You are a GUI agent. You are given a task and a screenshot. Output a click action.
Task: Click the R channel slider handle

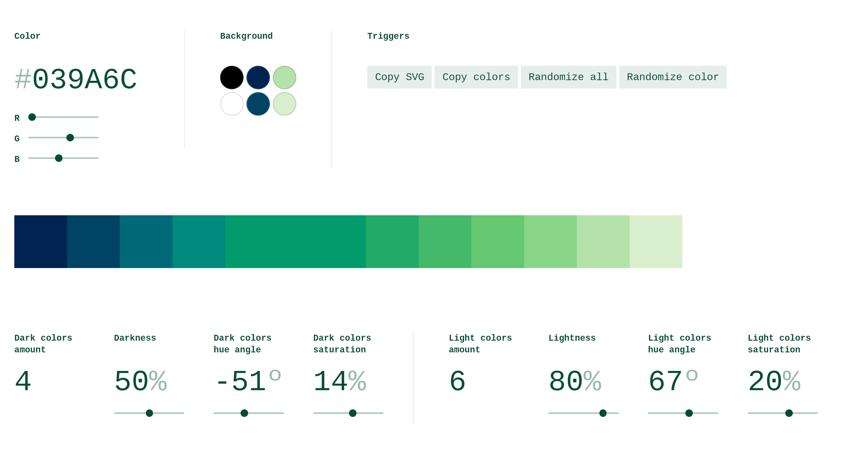(32, 117)
